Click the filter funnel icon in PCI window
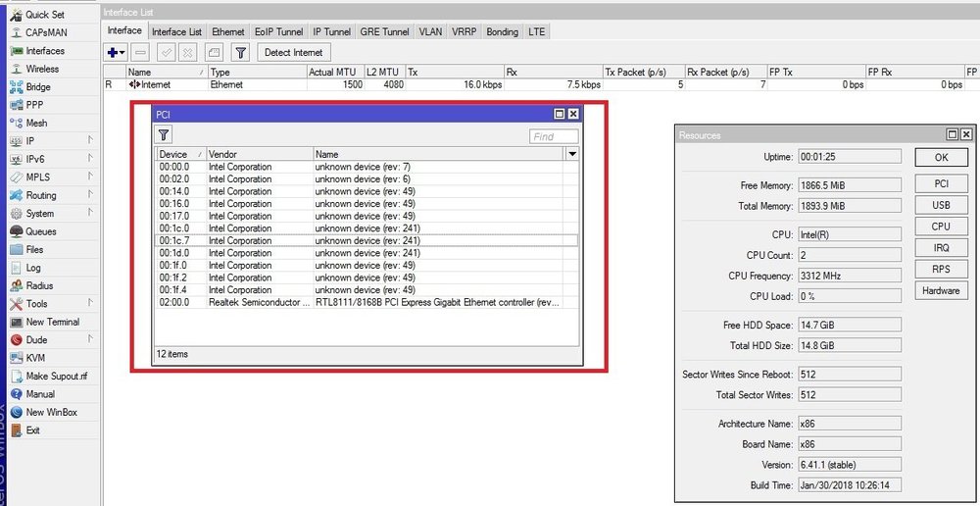 click(x=165, y=135)
